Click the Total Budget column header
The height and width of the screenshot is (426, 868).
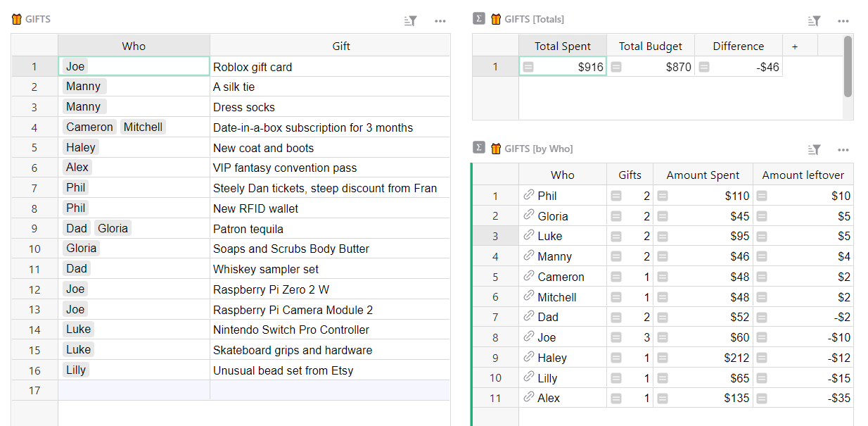coord(650,46)
